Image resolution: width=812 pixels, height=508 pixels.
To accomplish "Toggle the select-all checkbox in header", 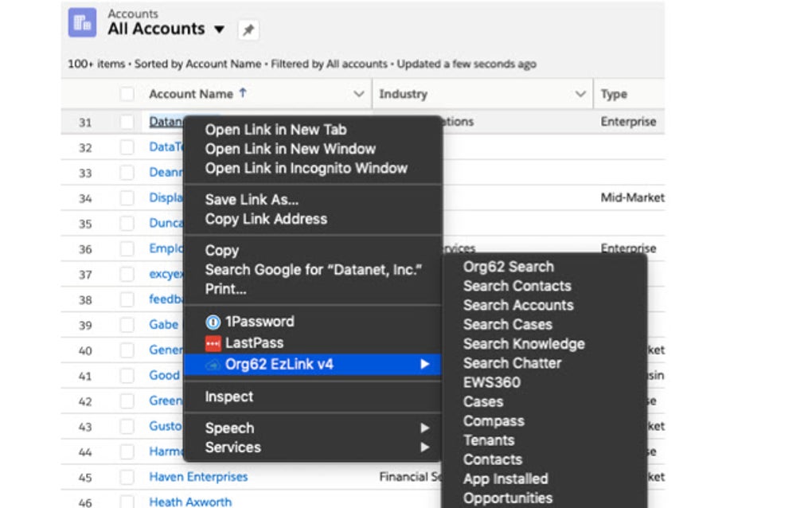I will [127, 94].
